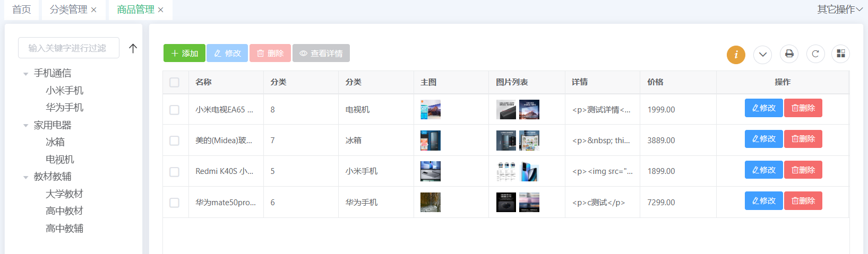The image size is (868, 254).
Task: Toggle the select-all header checkbox
Action: click(174, 82)
